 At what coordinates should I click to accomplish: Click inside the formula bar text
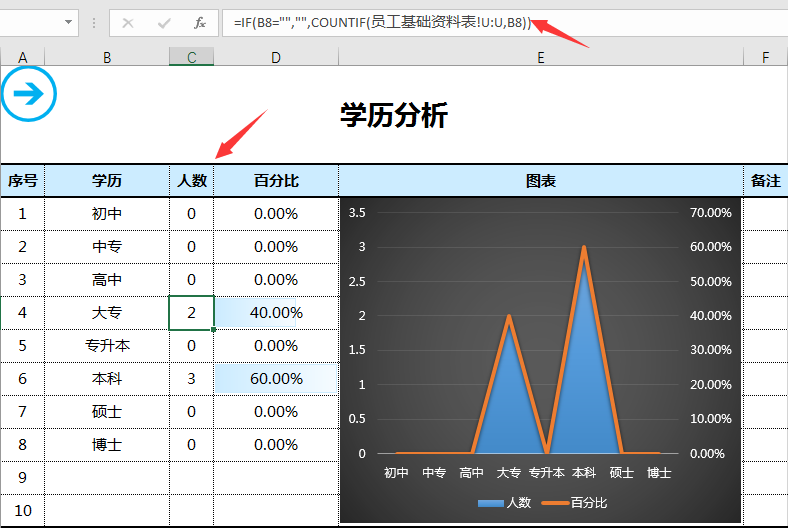(382, 23)
